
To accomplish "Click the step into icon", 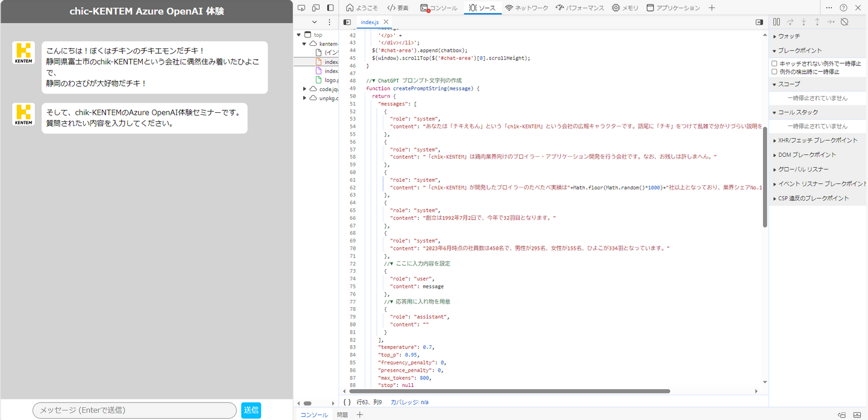I will [804, 22].
